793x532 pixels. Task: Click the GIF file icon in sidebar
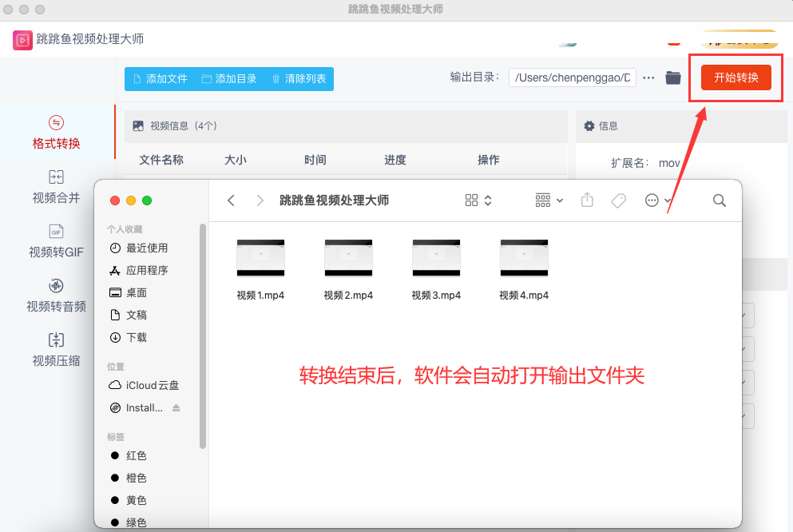[56, 231]
